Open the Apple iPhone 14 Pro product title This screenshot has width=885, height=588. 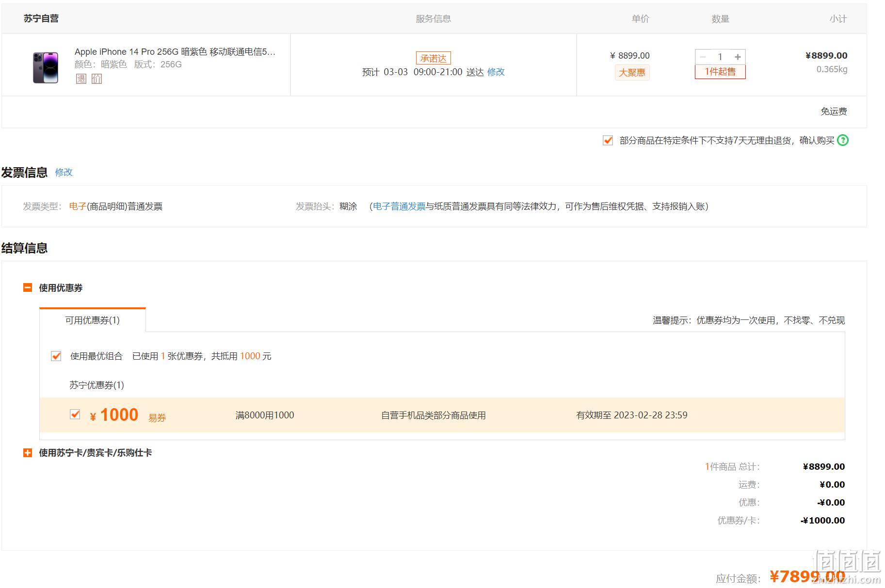(x=175, y=51)
